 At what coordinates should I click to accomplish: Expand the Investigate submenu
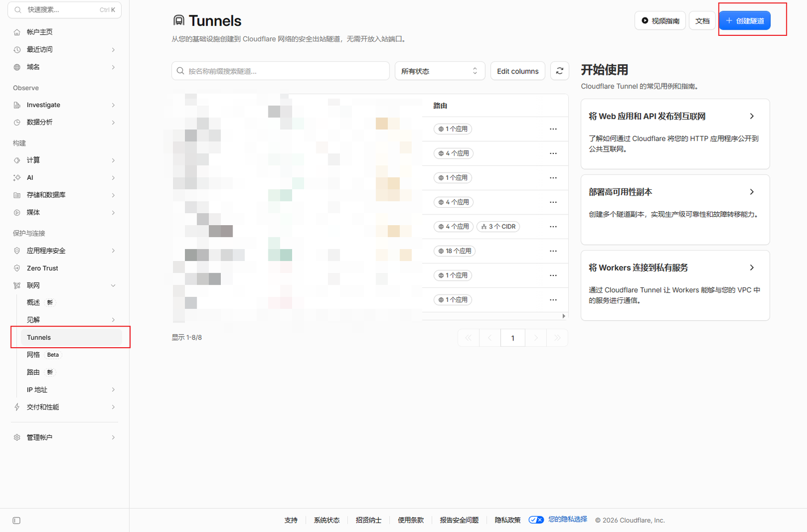click(x=113, y=105)
